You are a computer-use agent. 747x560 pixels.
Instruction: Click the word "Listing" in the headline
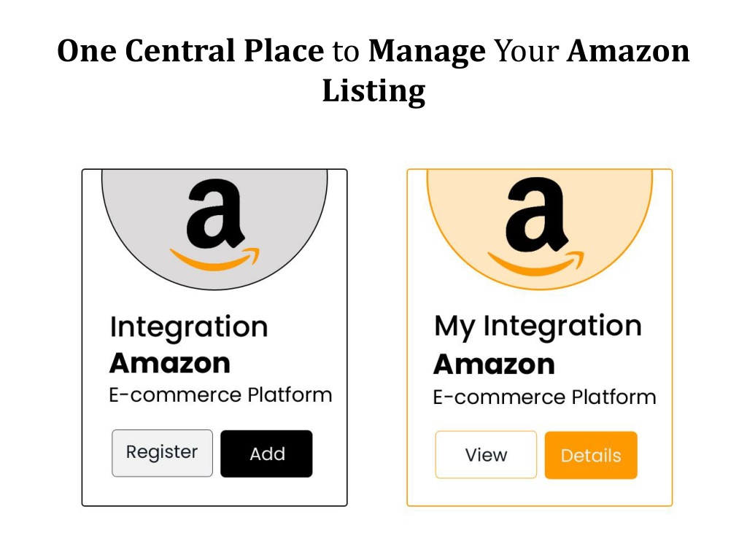373,91
